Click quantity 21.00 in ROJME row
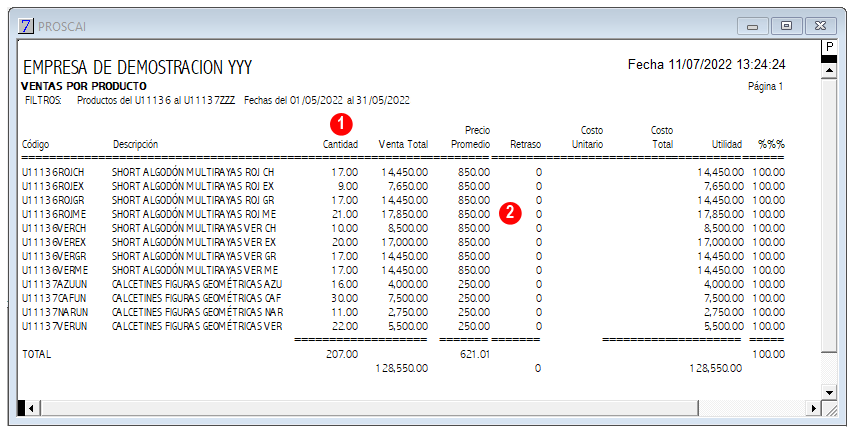 [345, 214]
